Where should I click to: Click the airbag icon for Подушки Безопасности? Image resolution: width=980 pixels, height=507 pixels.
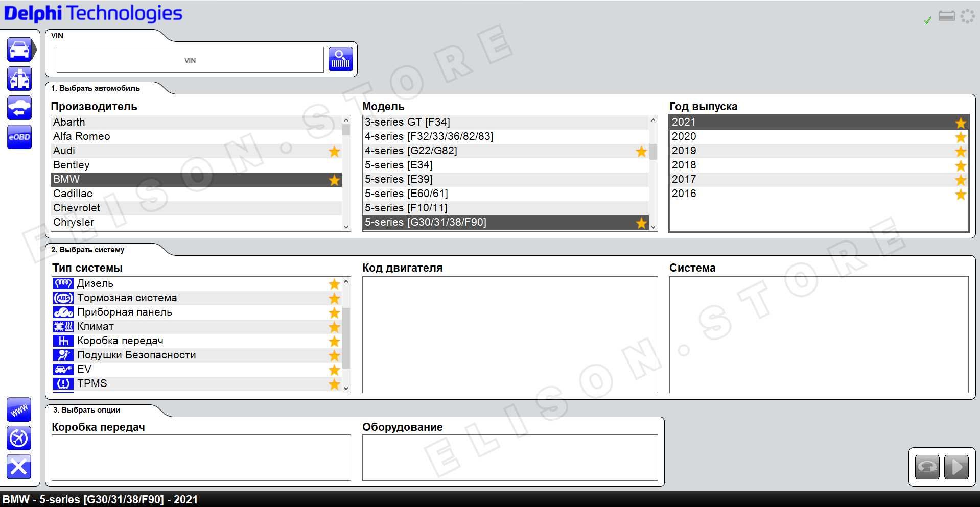(x=63, y=355)
